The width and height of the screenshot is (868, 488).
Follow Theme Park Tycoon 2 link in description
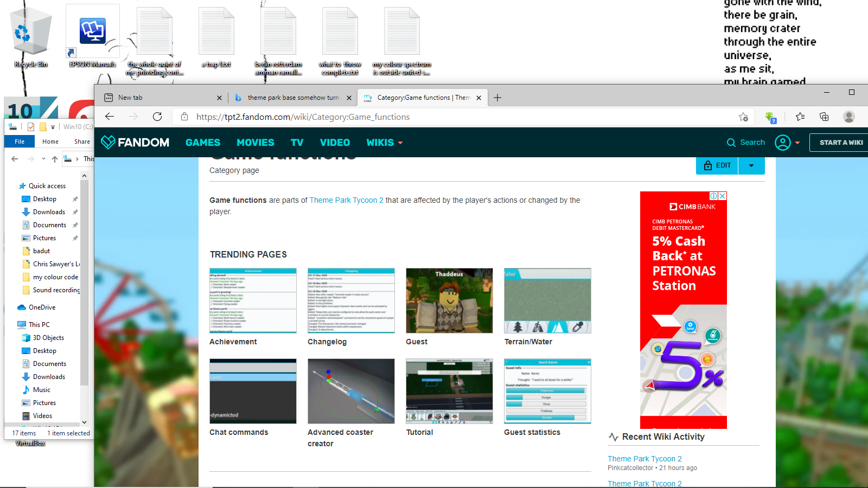346,200
